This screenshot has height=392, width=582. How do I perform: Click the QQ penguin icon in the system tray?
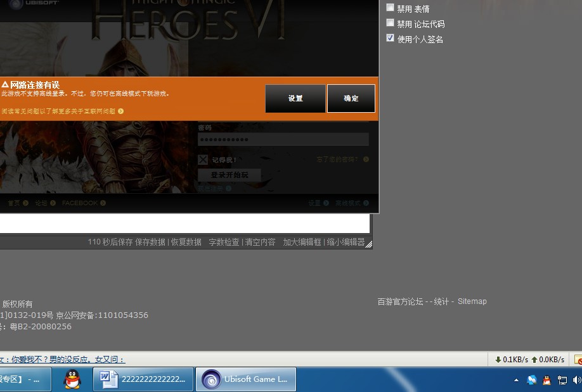click(546, 380)
